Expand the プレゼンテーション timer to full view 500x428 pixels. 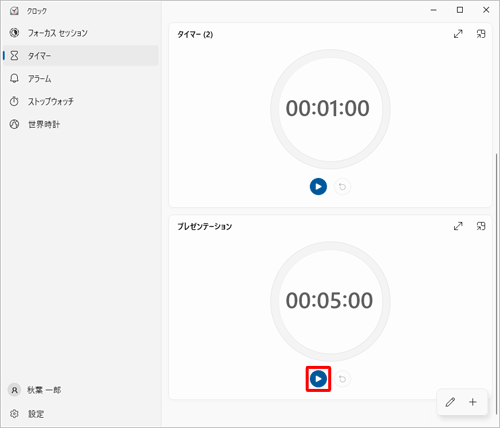pyautogui.click(x=458, y=226)
